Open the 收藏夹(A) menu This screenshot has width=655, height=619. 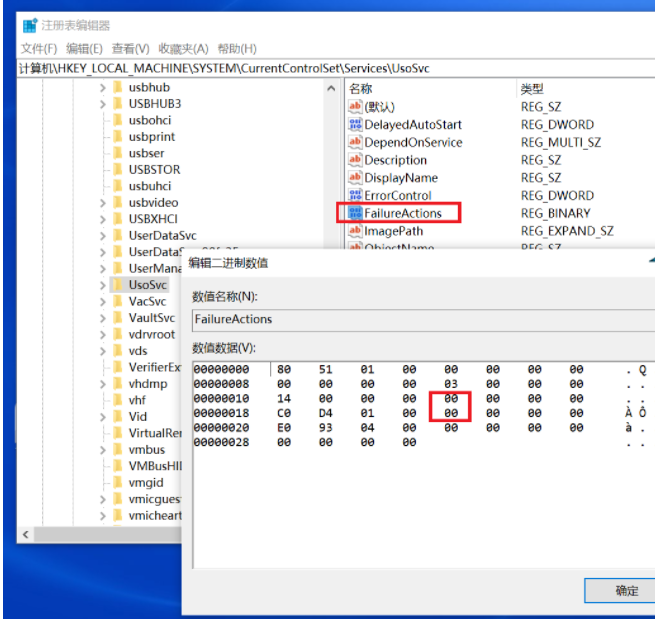[182, 48]
